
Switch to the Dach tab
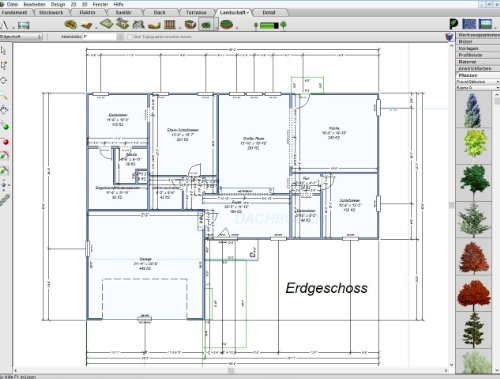pyautogui.click(x=159, y=12)
